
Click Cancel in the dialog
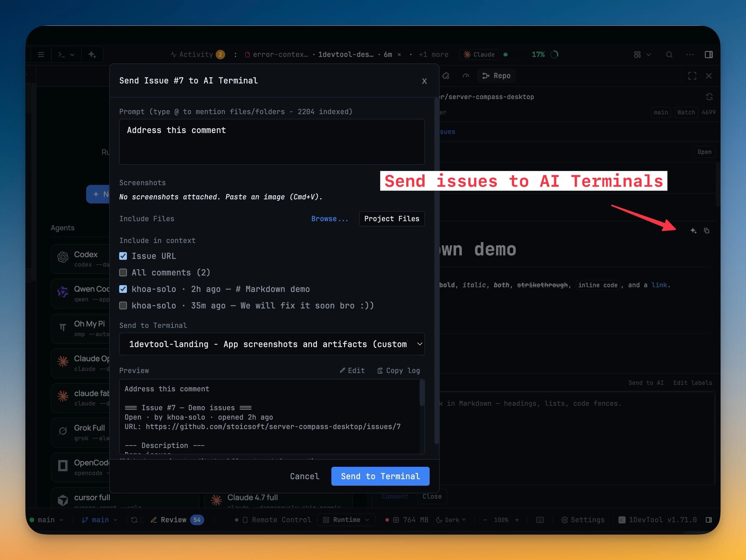(305, 476)
